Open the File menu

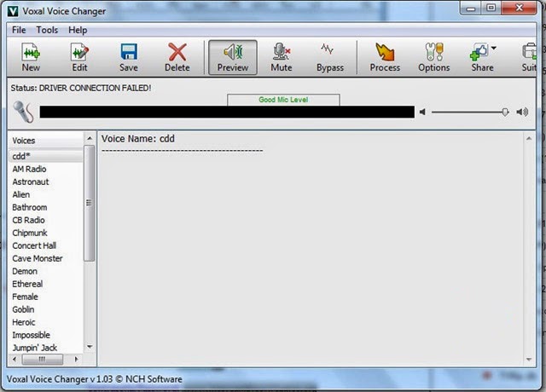[19, 30]
